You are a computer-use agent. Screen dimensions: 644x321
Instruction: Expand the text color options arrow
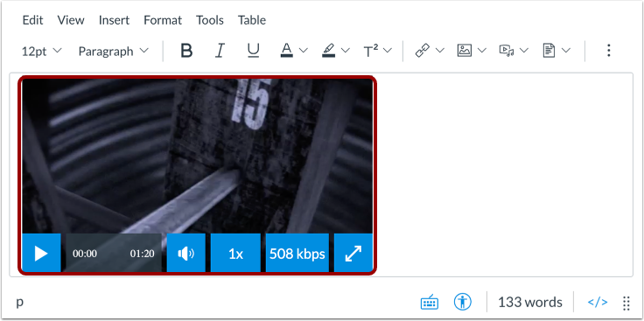pos(303,51)
